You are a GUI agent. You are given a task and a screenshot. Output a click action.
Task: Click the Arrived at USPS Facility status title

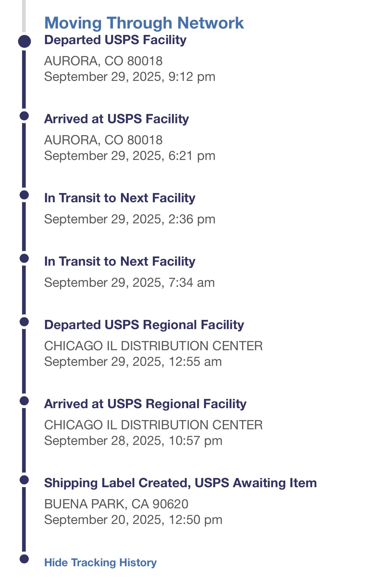pyautogui.click(x=116, y=119)
